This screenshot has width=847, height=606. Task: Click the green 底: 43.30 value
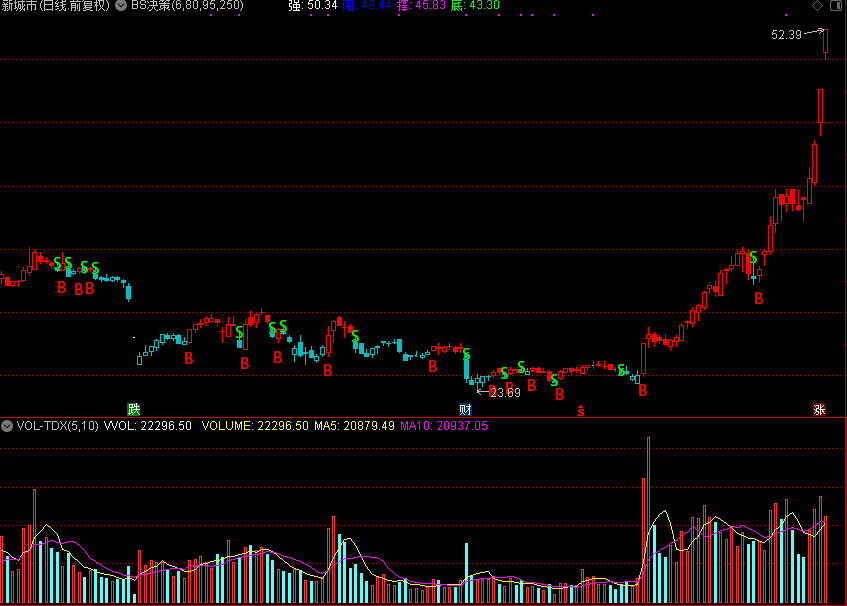tap(475, 5)
